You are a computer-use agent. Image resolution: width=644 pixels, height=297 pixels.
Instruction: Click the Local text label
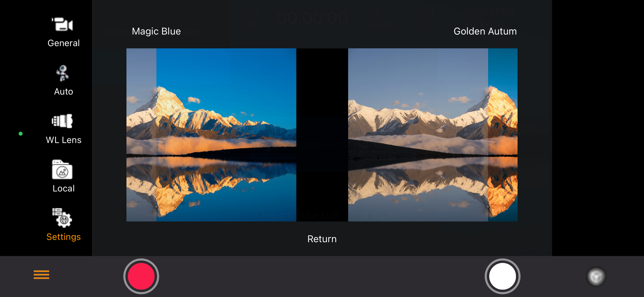64,188
